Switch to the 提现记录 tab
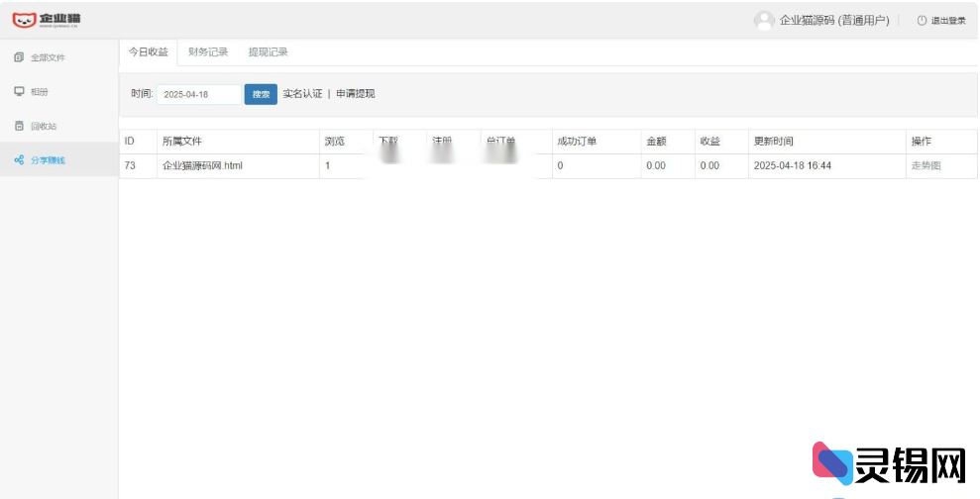Image resolution: width=980 pixels, height=499 pixels. point(269,52)
